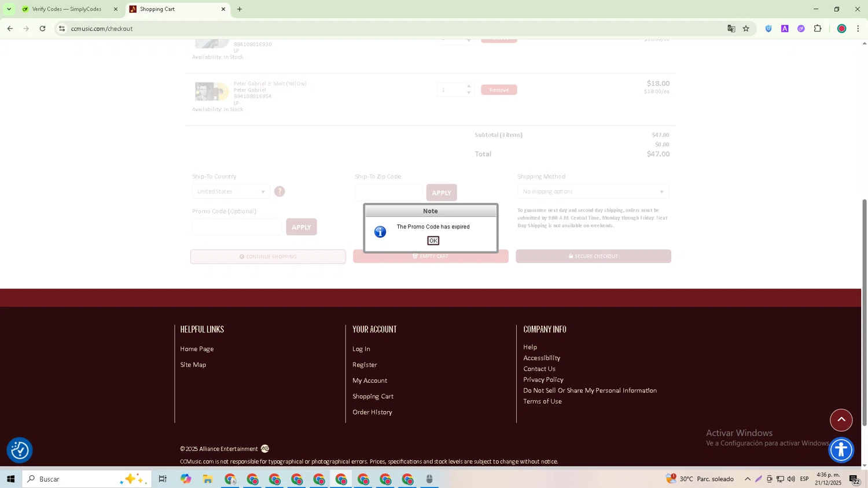Apply the promo code
The image size is (868, 488).
[x=301, y=227]
